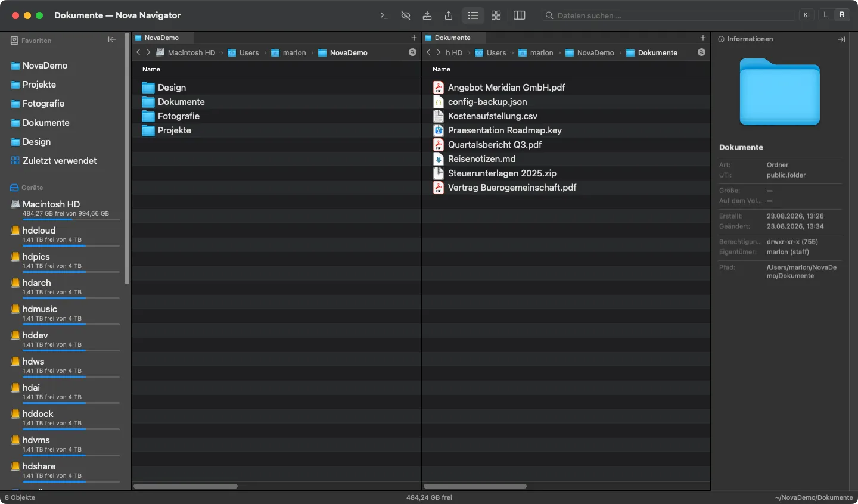Select hdarch drive in sidebar
This screenshot has height=504, width=858.
tap(64, 287)
